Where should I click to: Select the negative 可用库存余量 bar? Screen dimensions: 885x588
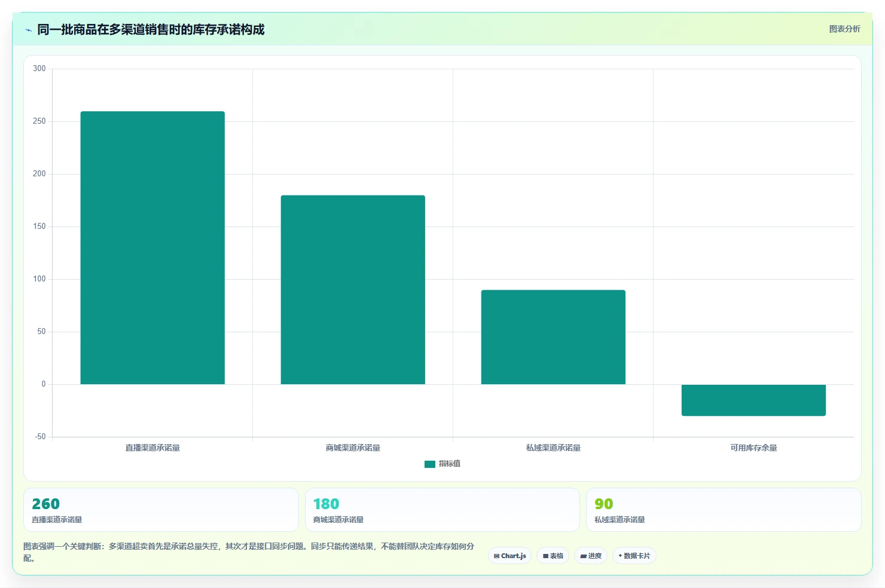click(753, 400)
